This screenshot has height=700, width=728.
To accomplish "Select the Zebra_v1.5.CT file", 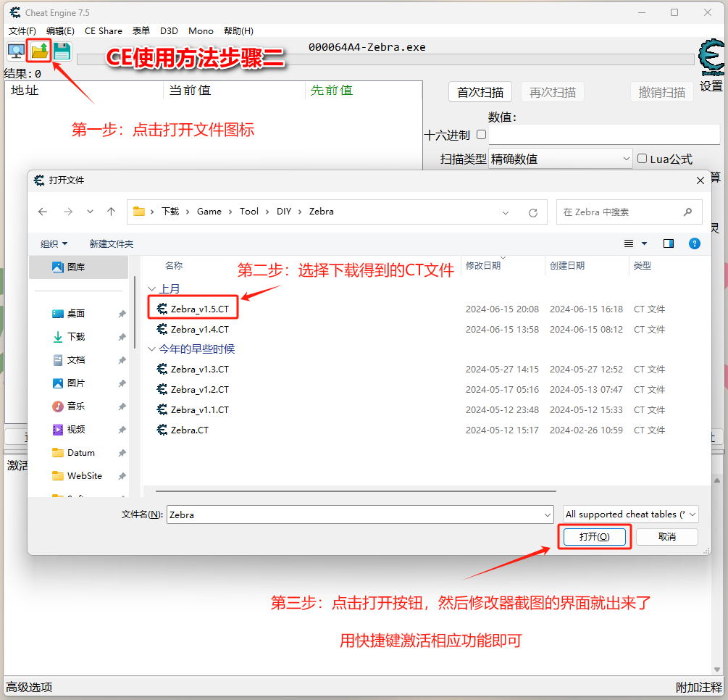I will (x=199, y=309).
